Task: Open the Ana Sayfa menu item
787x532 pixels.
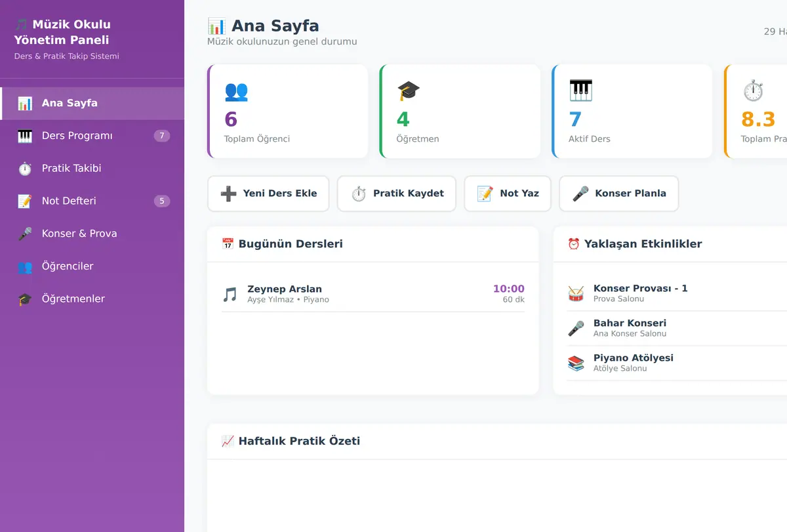Action: [x=92, y=103]
